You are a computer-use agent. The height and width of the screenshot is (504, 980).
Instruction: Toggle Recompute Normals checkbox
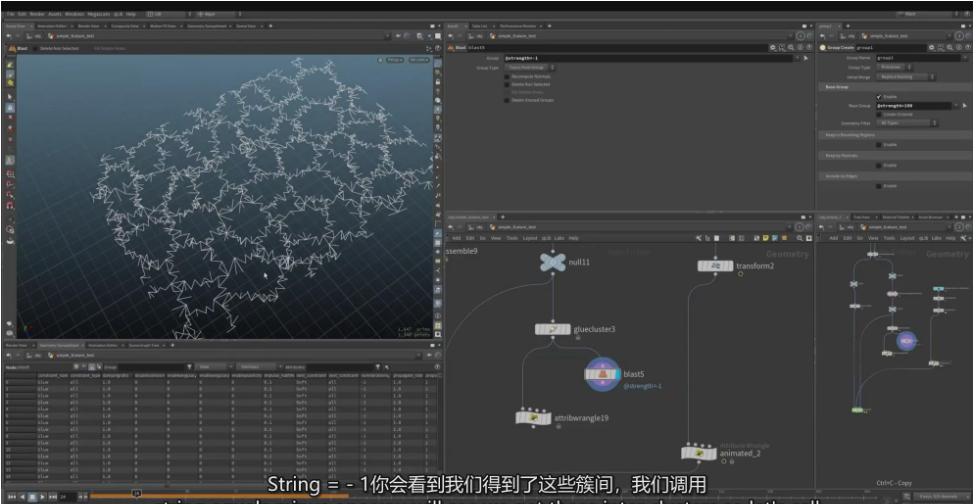pyautogui.click(x=509, y=76)
